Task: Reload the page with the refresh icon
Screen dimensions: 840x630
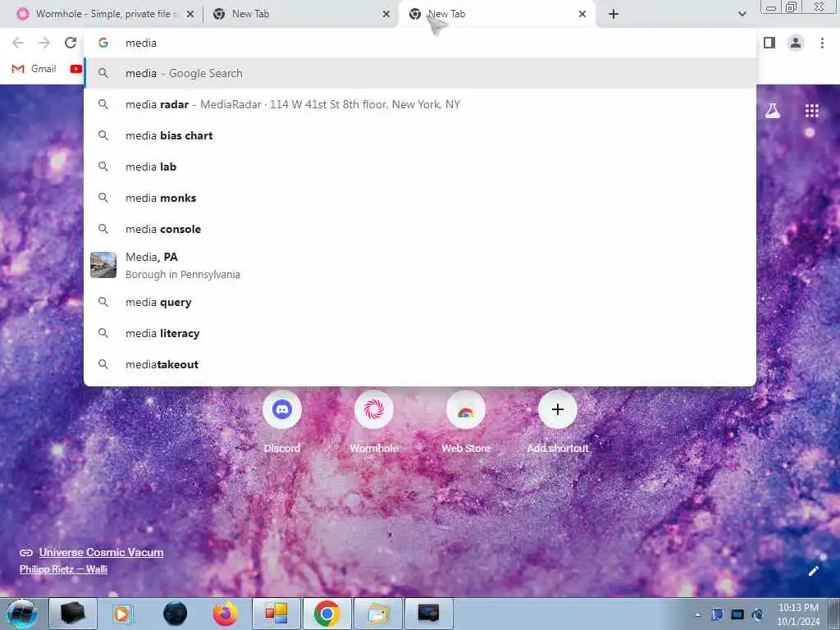Action: [x=71, y=43]
